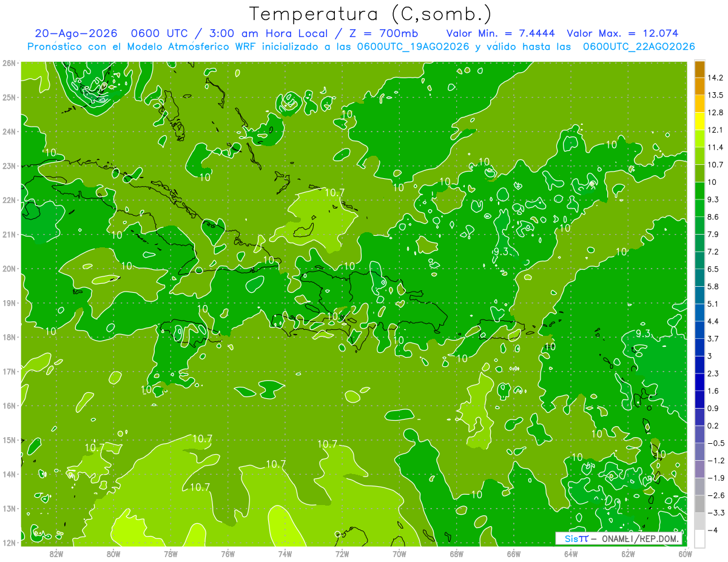Click the 8.6 label on the color legend

(x=713, y=217)
